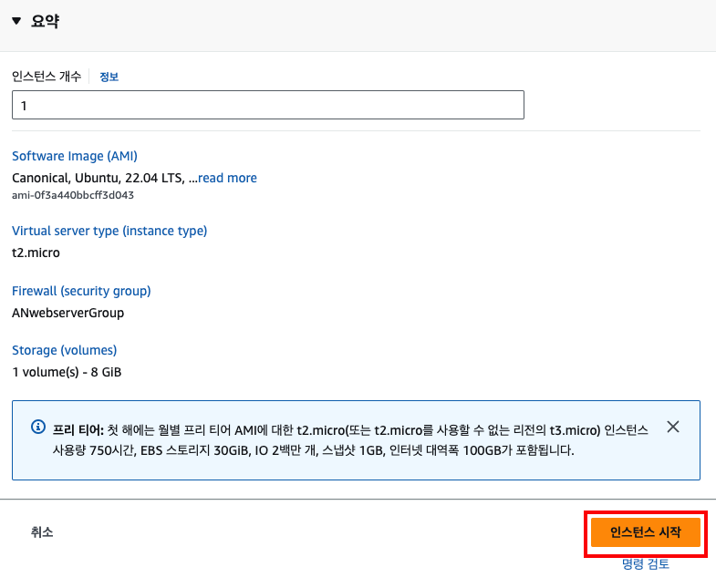
Task: Select the t2.micro instance type text
Action: pyautogui.click(x=36, y=253)
